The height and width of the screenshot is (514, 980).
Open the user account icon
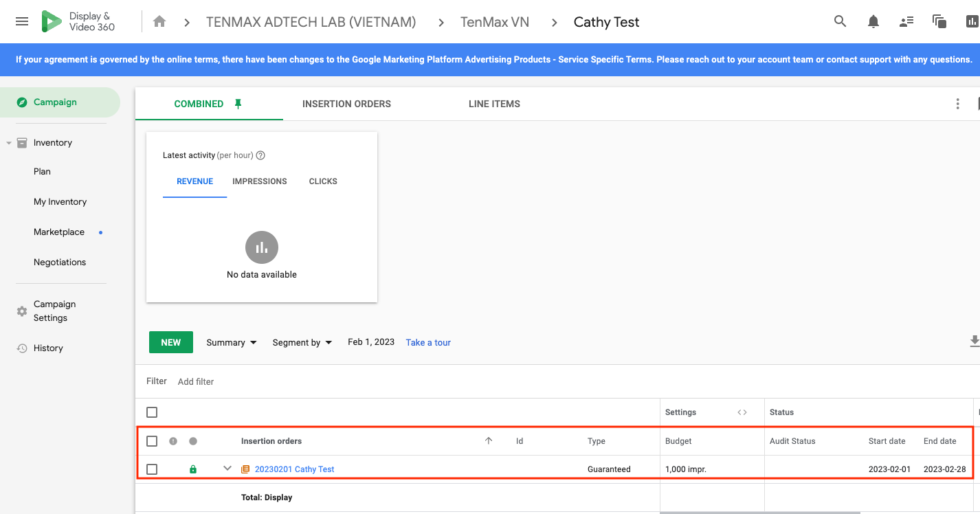[x=906, y=22]
